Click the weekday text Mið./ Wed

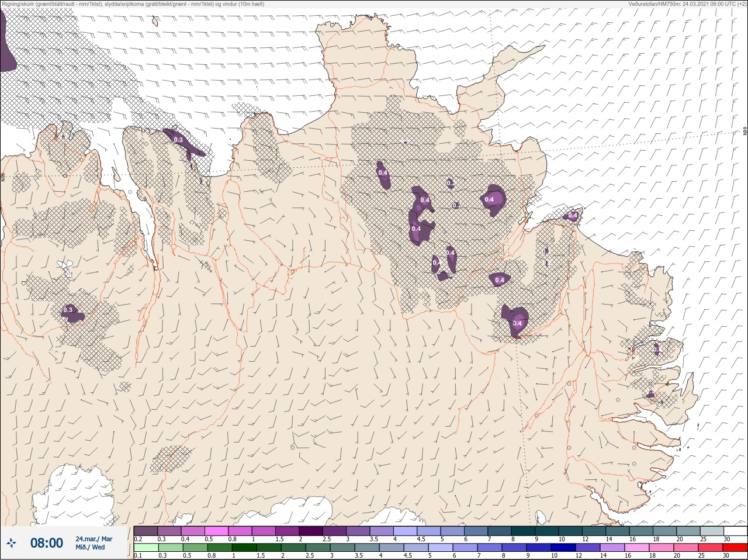(91, 547)
